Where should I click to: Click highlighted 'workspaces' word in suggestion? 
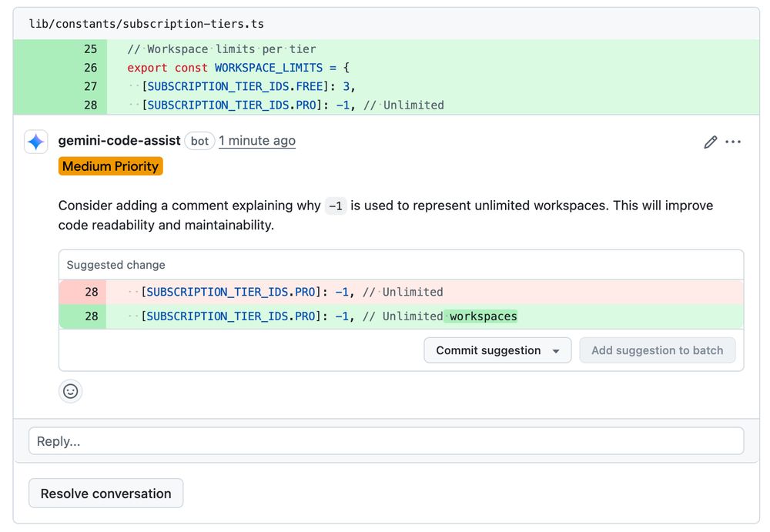484,316
